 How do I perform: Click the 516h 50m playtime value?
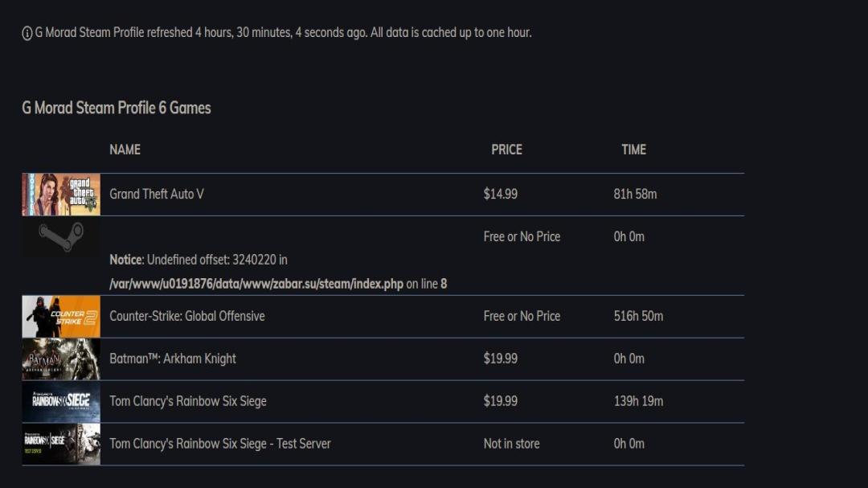pyautogui.click(x=638, y=316)
